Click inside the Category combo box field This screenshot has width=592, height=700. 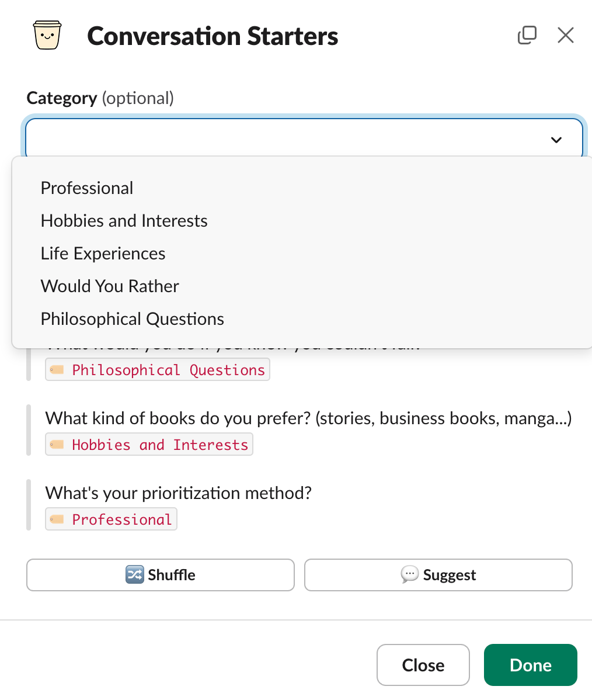coord(280,140)
